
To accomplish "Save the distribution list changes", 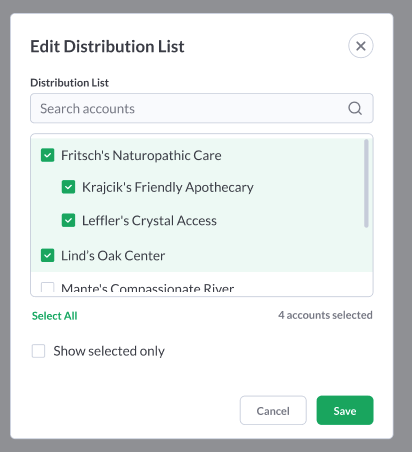I will pyautogui.click(x=345, y=410).
